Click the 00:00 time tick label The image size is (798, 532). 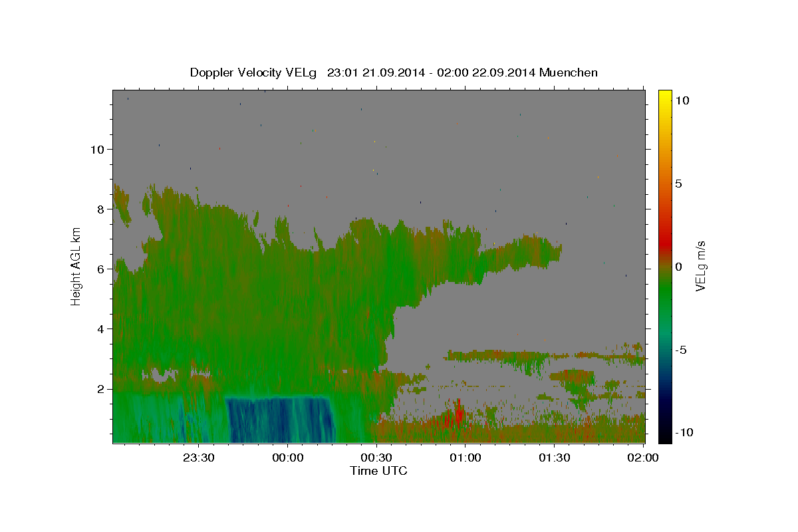[288, 458]
